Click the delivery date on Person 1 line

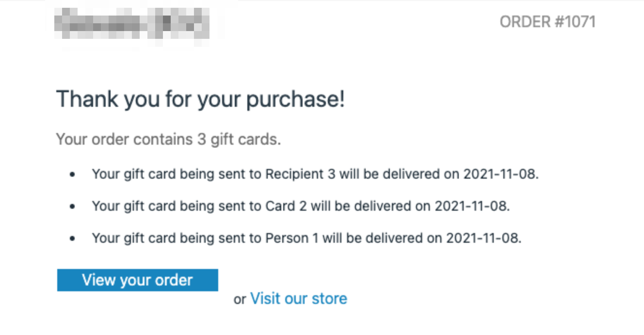[x=483, y=238]
